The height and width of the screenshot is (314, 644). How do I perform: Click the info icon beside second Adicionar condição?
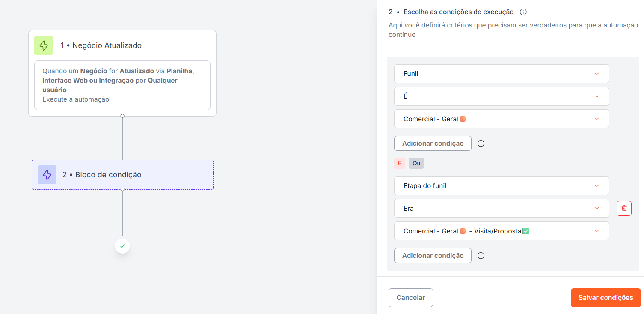coord(481,256)
